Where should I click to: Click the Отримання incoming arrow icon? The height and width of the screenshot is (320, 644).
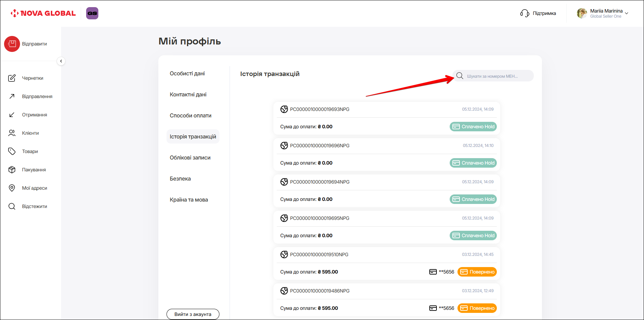click(12, 115)
